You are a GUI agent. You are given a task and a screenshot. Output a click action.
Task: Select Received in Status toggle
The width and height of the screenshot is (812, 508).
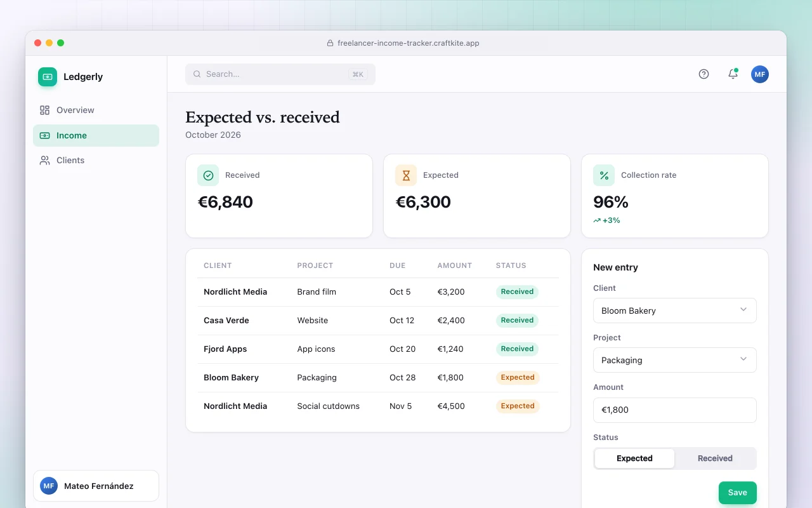(x=715, y=458)
